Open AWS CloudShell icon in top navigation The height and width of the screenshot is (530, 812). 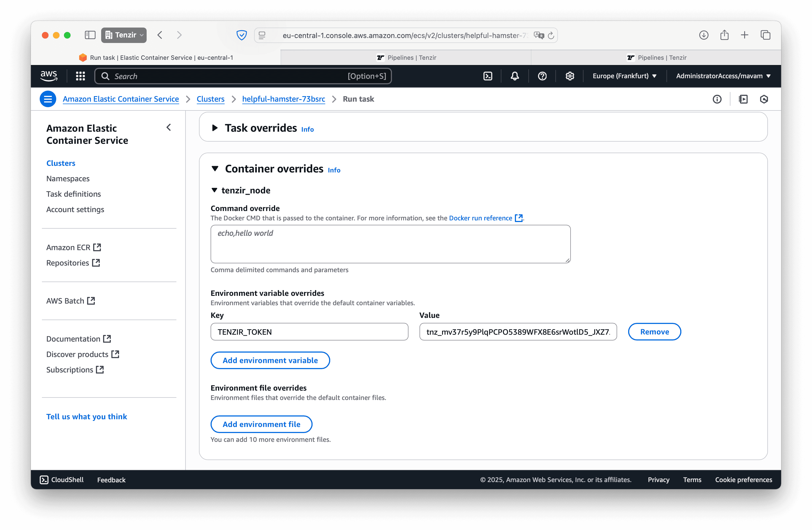[488, 76]
